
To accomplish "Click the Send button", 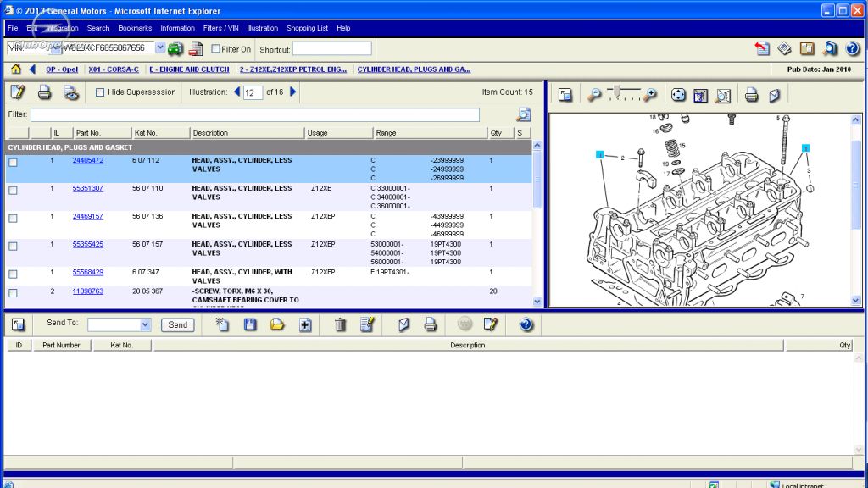I will (x=178, y=324).
